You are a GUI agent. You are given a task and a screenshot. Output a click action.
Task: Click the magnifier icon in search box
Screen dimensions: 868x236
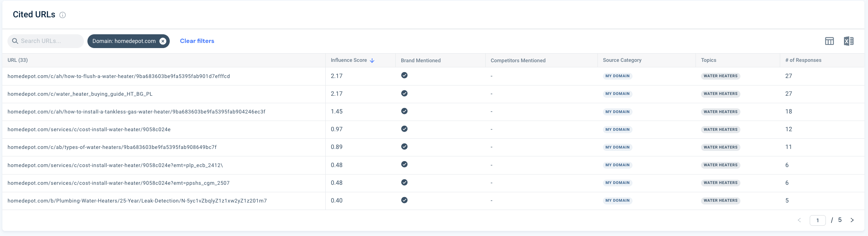(15, 41)
